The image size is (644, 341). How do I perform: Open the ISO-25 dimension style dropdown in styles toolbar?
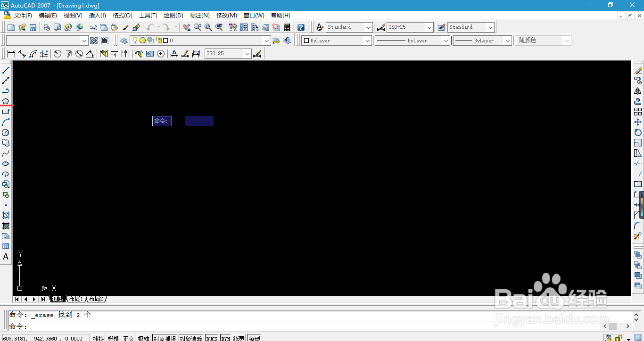point(429,27)
